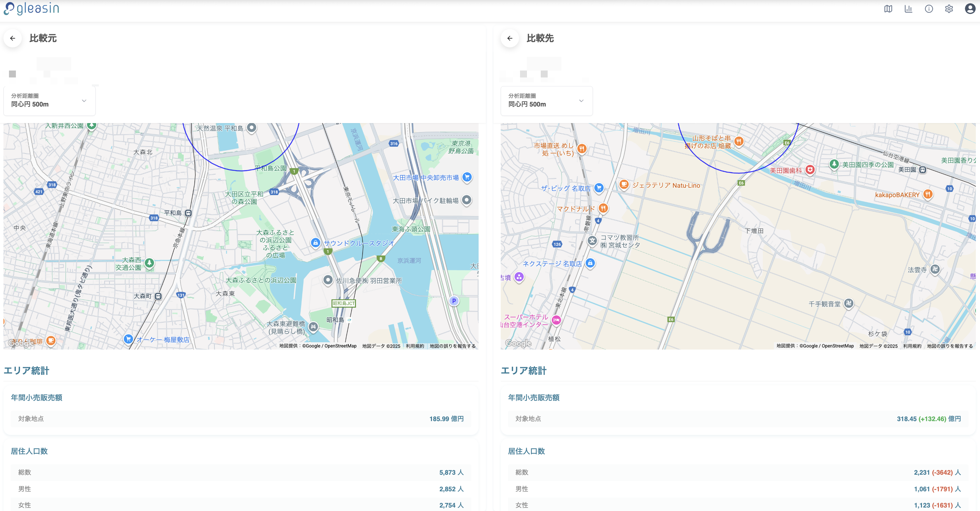Screen dimensions: 980x511
Task: Open 利用規約 link on left map
Action: pos(415,346)
